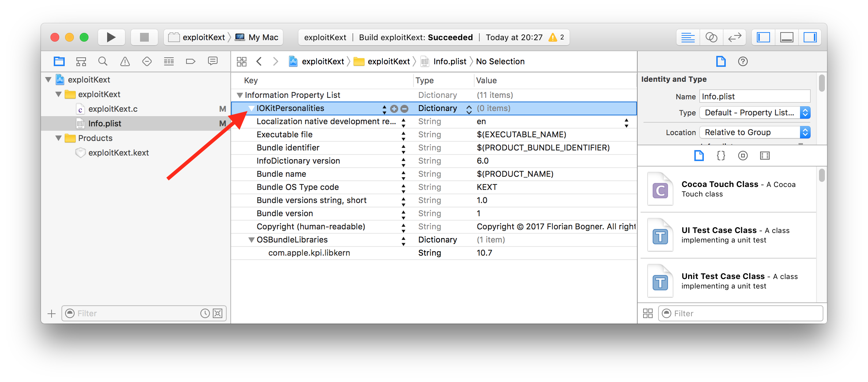Open the Report navigator
The width and height of the screenshot is (868, 382).
click(x=213, y=61)
